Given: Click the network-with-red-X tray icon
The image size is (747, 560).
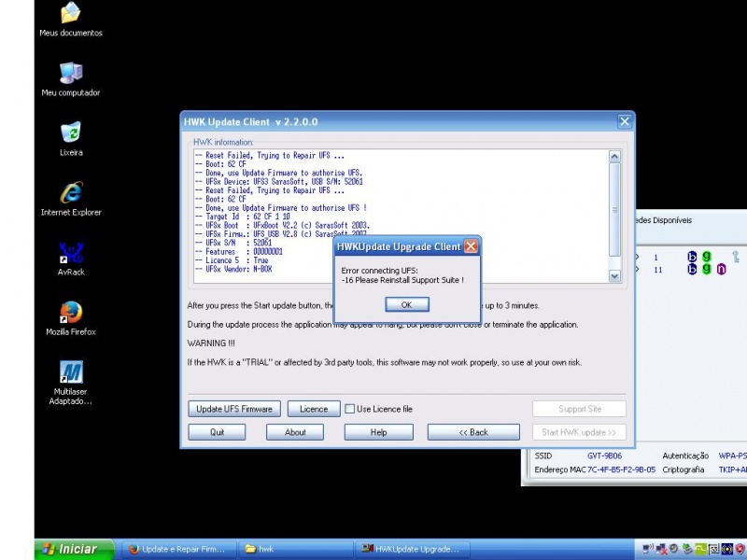Looking at the screenshot, I should (x=661, y=549).
